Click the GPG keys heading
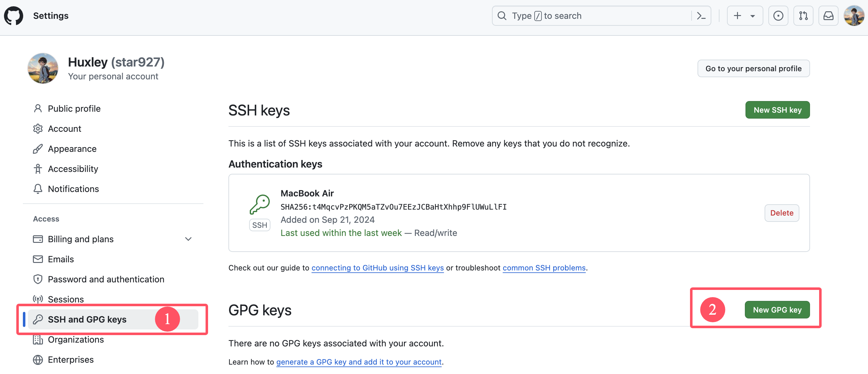This screenshot has height=374, width=868. pos(260,310)
